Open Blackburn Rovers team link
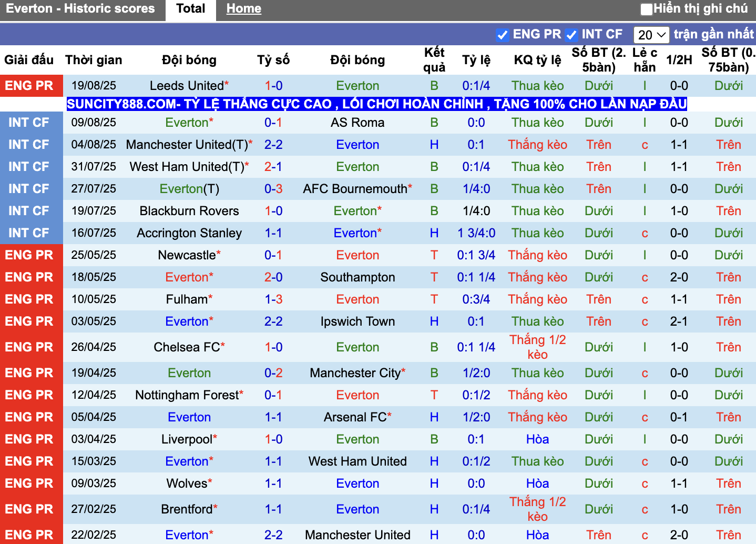 pos(189,211)
